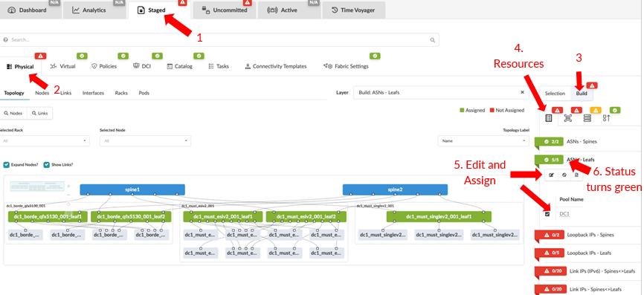Select the Pods sub-tab

(144, 93)
